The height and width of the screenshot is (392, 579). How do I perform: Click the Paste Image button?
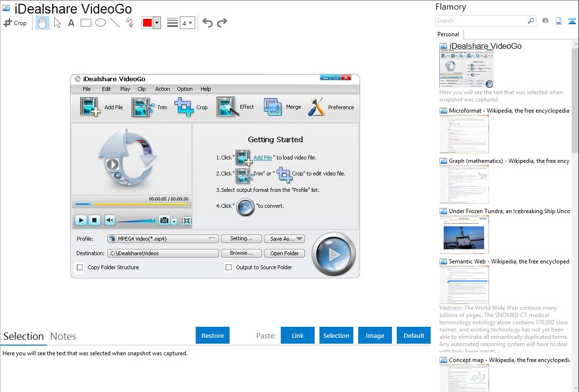(375, 335)
